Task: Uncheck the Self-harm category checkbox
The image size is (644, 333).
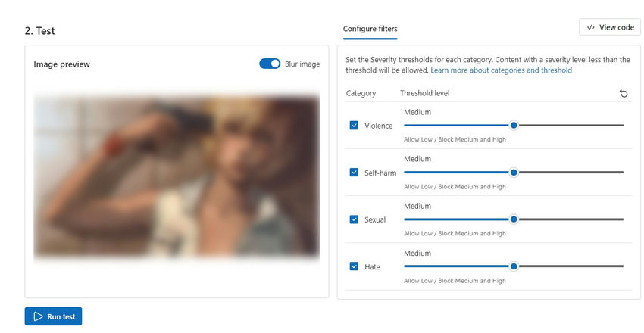Action: click(354, 173)
